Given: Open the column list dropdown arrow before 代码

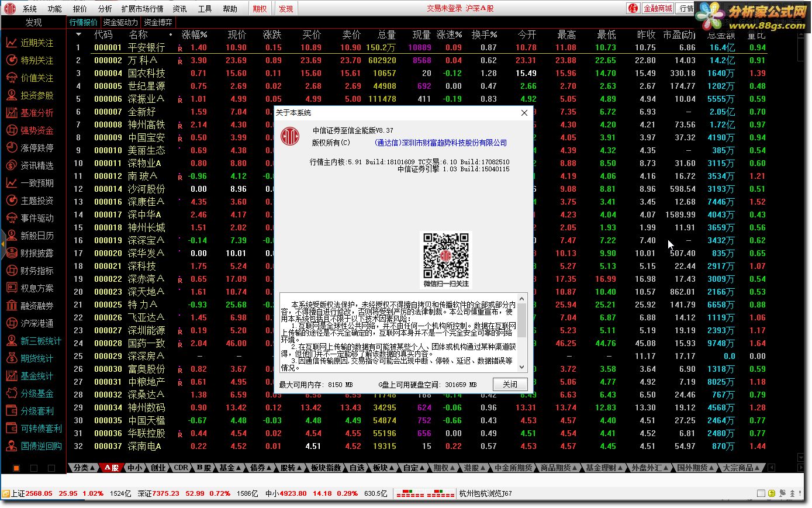Looking at the screenshot, I should point(79,34).
